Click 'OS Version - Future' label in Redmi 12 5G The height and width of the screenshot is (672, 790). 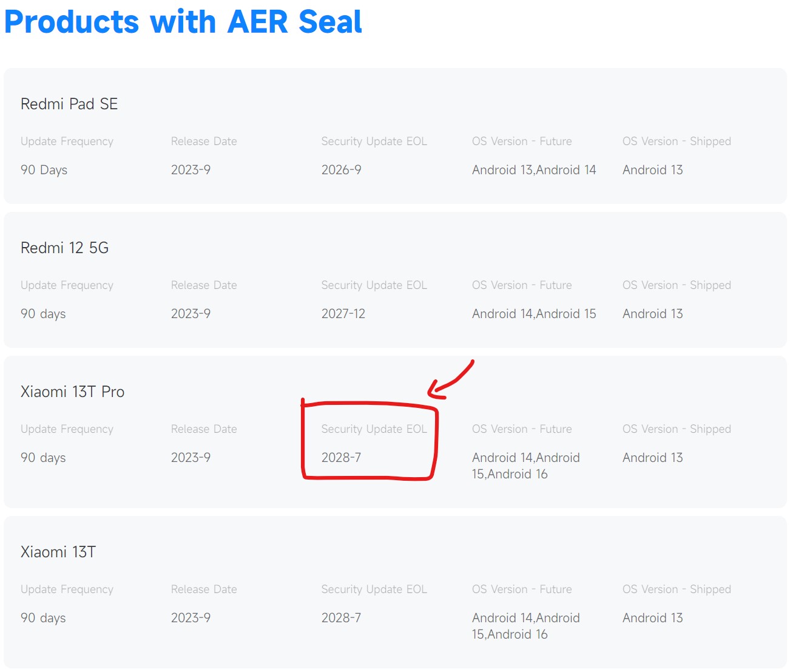tap(522, 285)
